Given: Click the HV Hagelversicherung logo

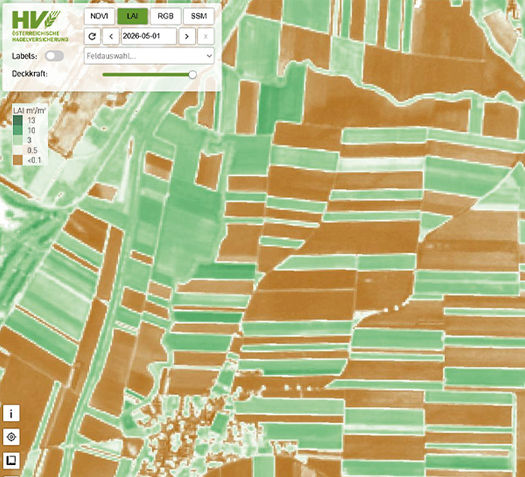Looking at the screenshot, I should pos(40,26).
